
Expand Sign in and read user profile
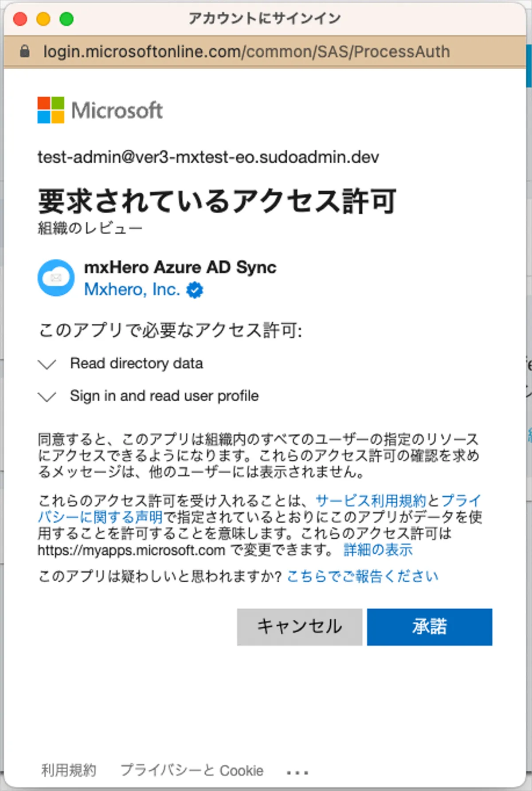point(47,396)
